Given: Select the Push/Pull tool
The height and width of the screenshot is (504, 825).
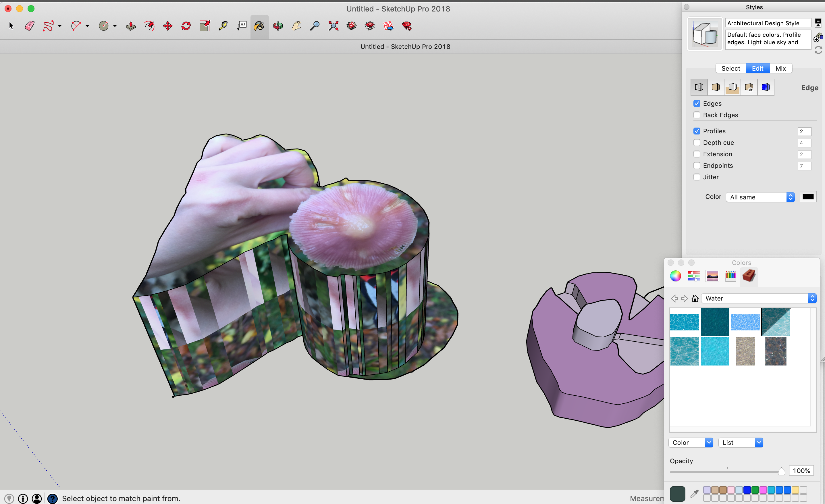Looking at the screenshot, I should click(131, 26).
